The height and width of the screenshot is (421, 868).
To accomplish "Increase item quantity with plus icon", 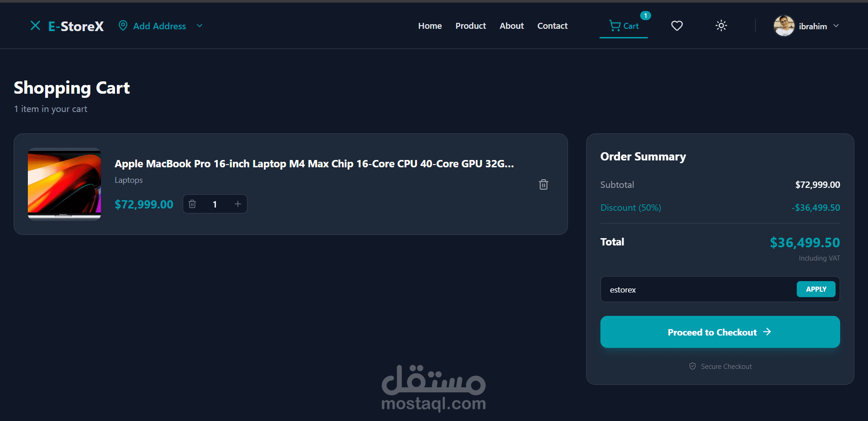I will [x=237, y=204].
